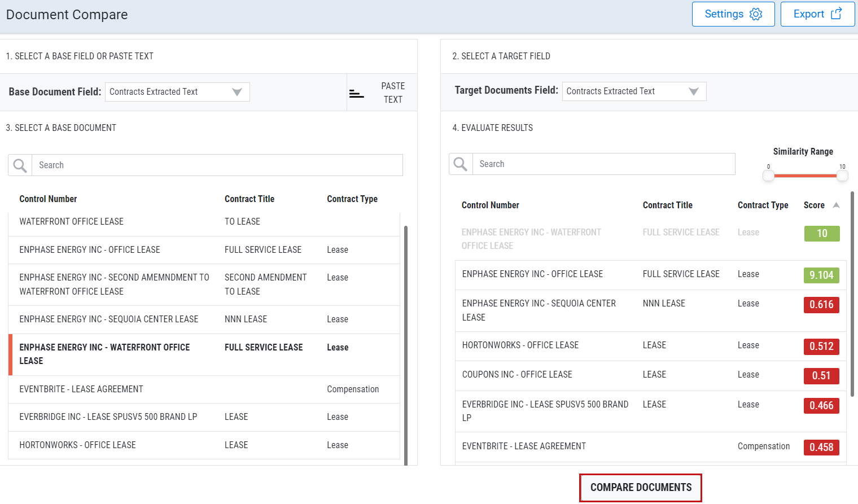Screen dimensions: 858x504
Task: Click the 0.512 score badge
Action: pyautogui.click(x=821, y=347)
